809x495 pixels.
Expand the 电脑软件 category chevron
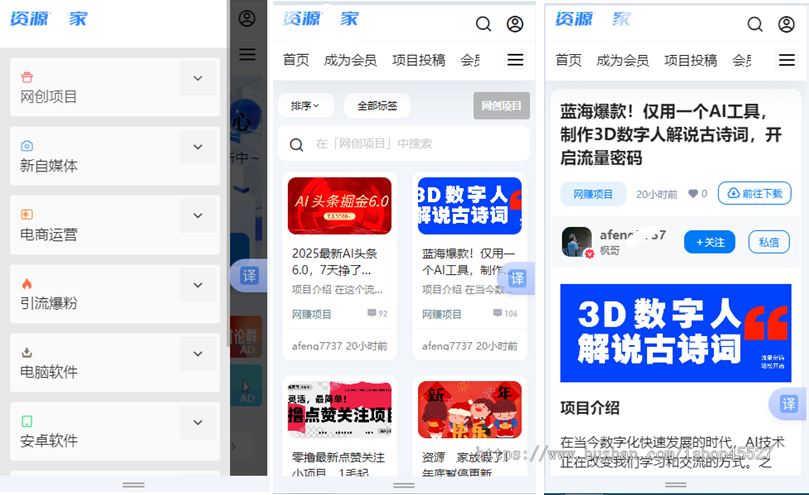[x=198, y=354]
